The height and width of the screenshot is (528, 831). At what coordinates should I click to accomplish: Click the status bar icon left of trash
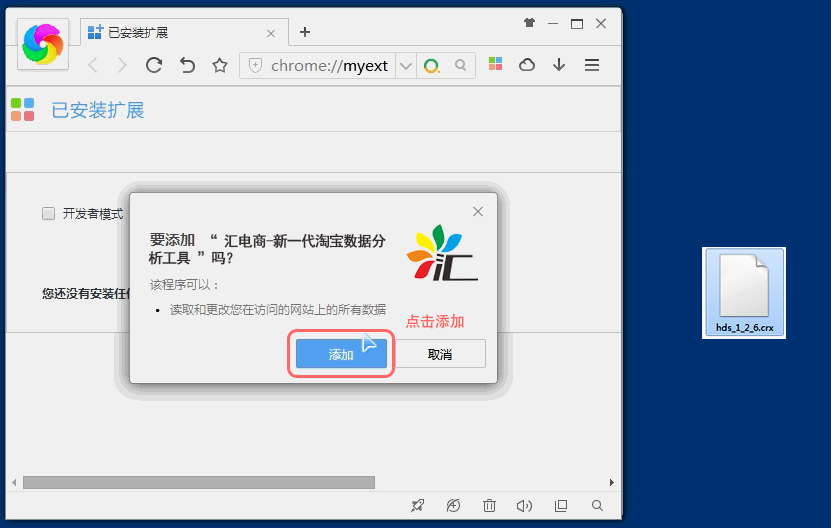pos(453,506)
